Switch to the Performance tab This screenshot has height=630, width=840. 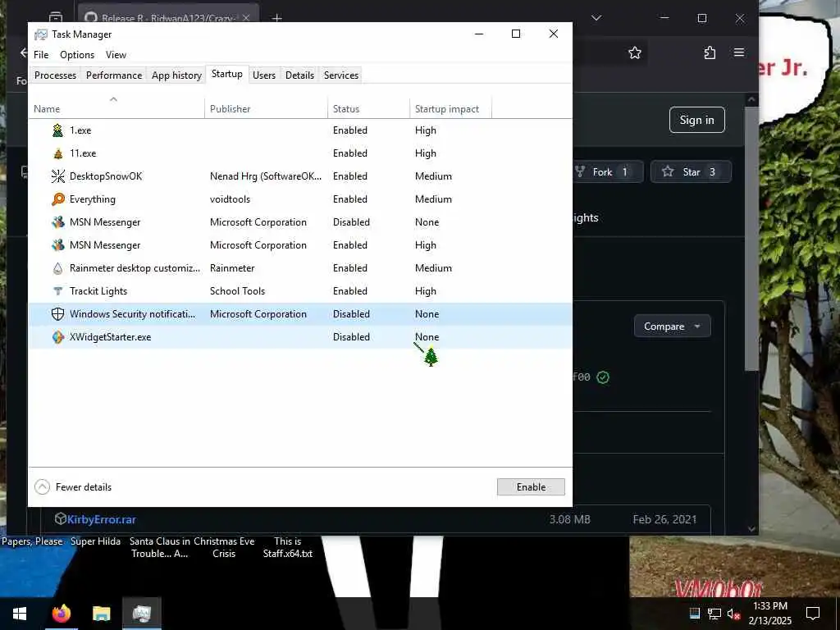114,75
